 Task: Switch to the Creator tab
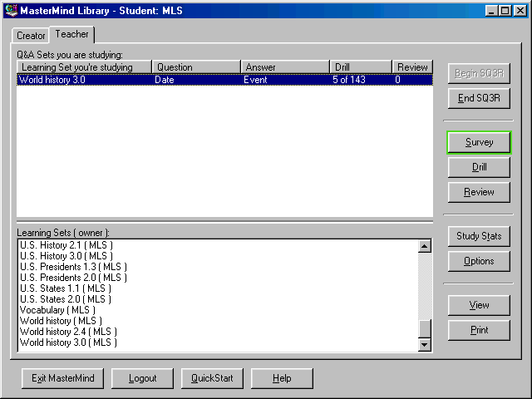click(x=31, y=35)
